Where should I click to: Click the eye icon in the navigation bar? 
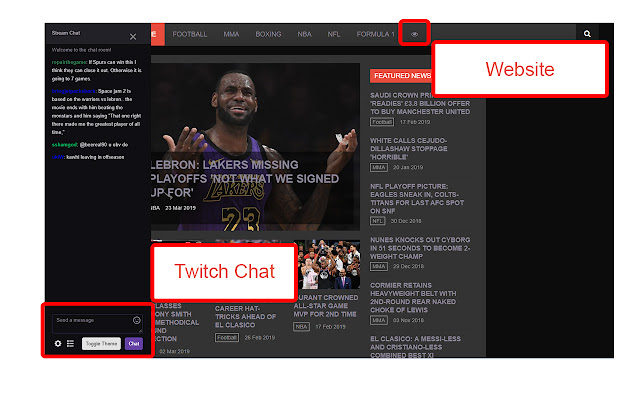click(x=415, y=34)
